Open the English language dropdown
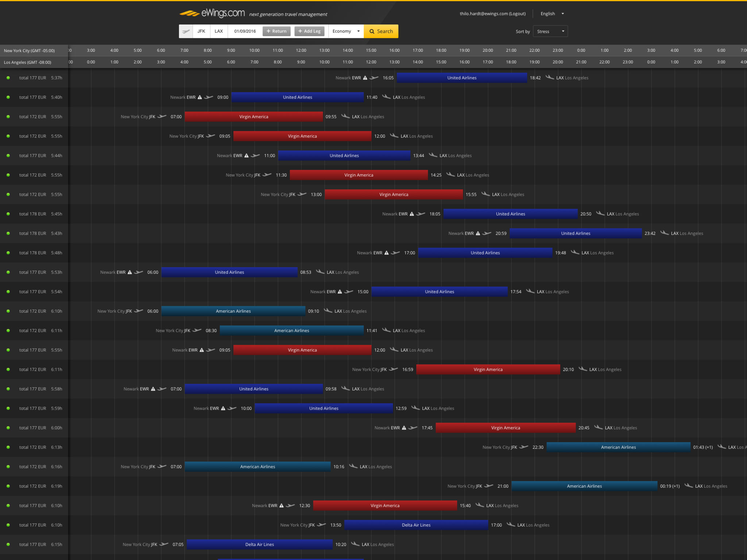 (x=552, y=13)
